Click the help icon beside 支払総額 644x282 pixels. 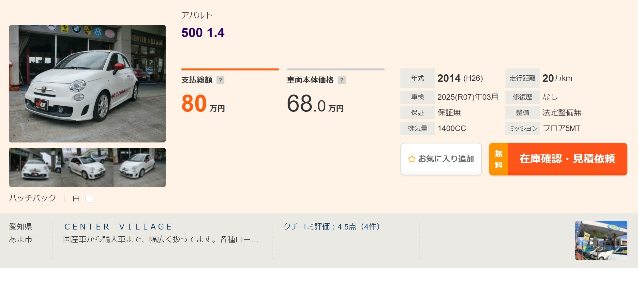(220, 80)
